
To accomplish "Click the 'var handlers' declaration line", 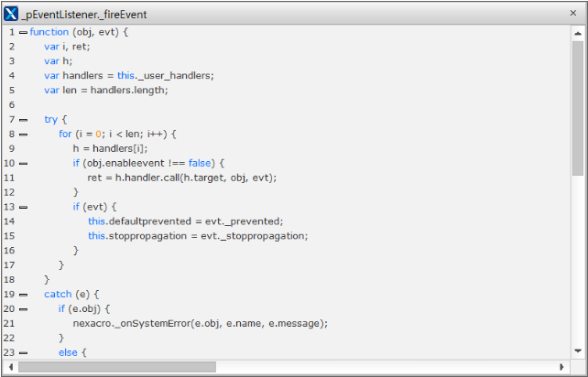I will [128, 76].
